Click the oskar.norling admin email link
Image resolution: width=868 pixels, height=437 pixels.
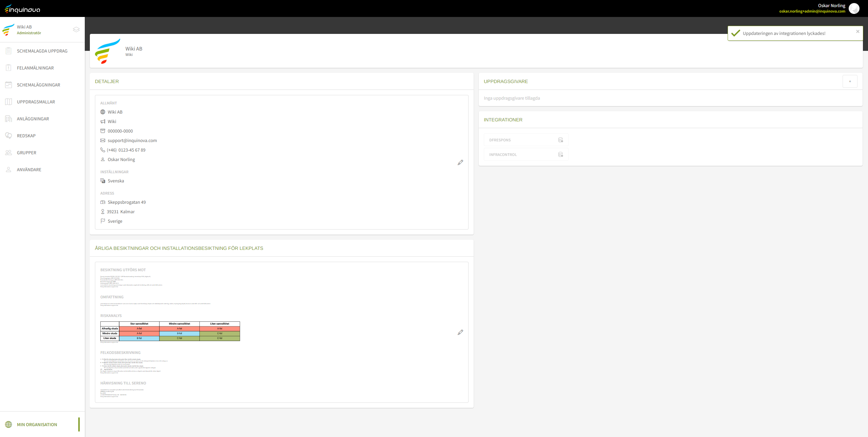(812, 11)
